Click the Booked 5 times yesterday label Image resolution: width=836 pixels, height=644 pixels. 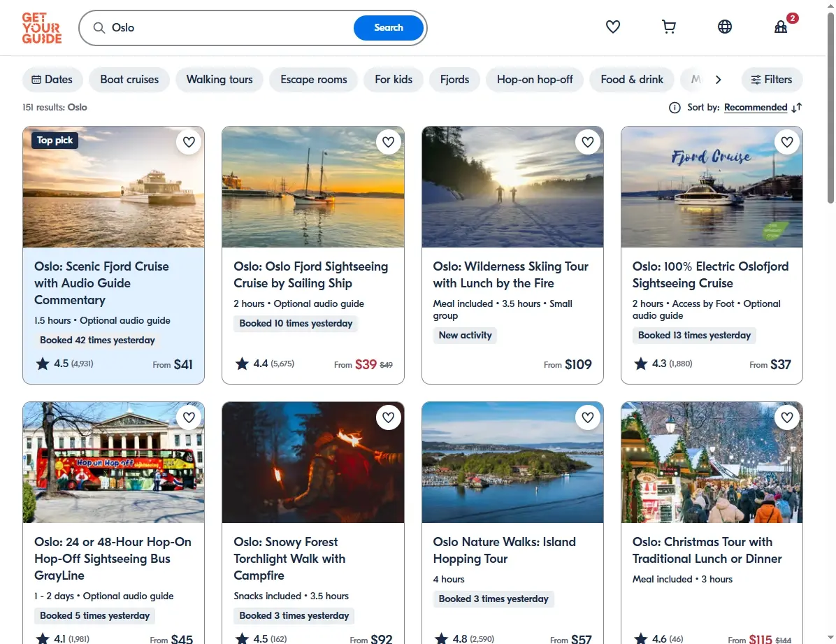(94, 615)
